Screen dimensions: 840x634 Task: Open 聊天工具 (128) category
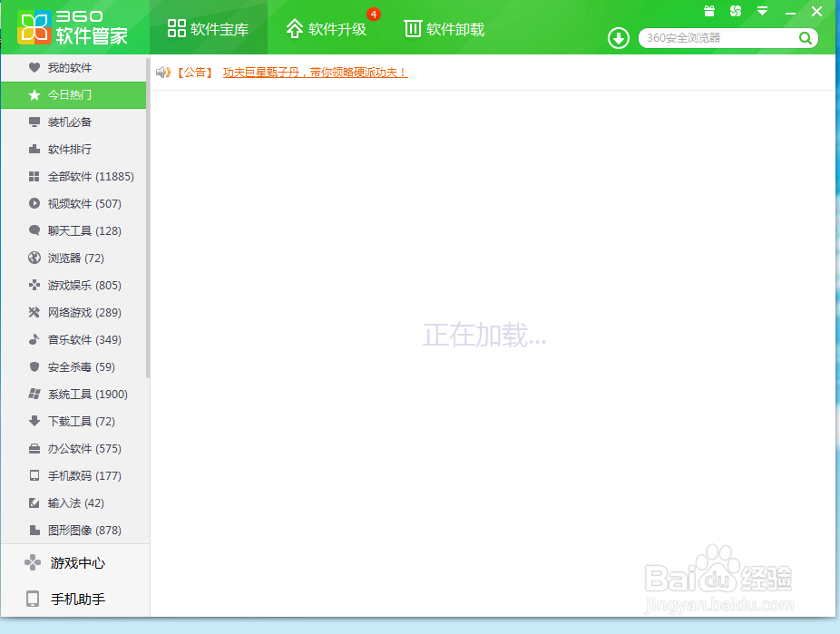tap(73, 230)
